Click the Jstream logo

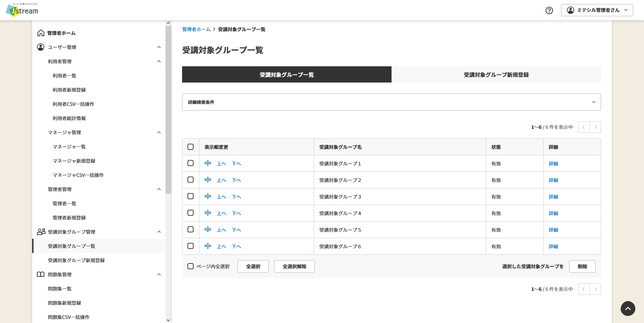(22, 10)
